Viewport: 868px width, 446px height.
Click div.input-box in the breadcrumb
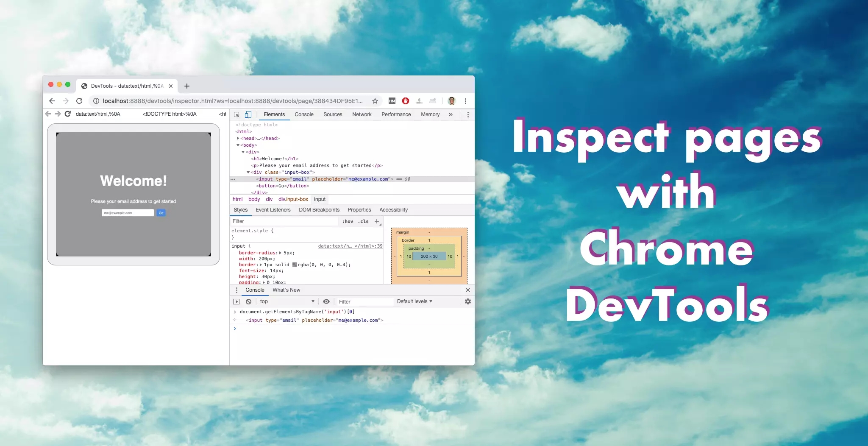(x=293, y=199)
